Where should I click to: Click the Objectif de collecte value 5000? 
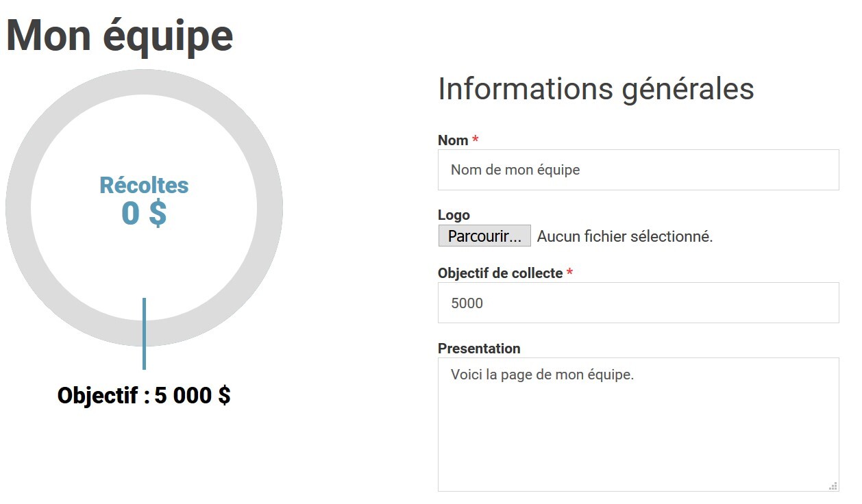pyautogui.click(x=467, y=303)
